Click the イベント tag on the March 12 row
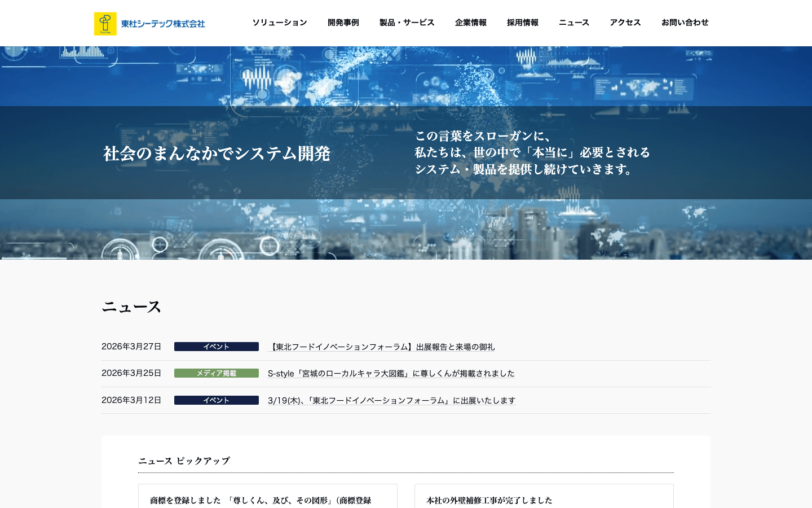The width and height of the screenshot is (812, 508). 217,400
